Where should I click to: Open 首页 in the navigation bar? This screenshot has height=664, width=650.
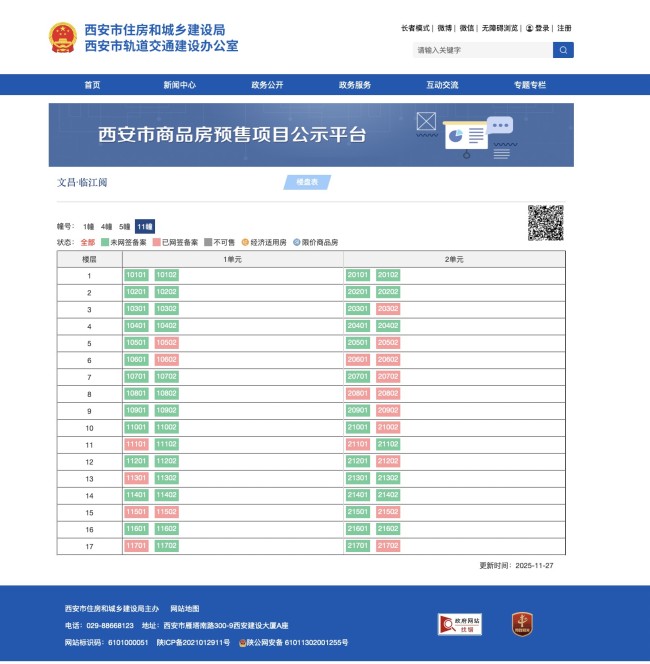pos(92,85)
